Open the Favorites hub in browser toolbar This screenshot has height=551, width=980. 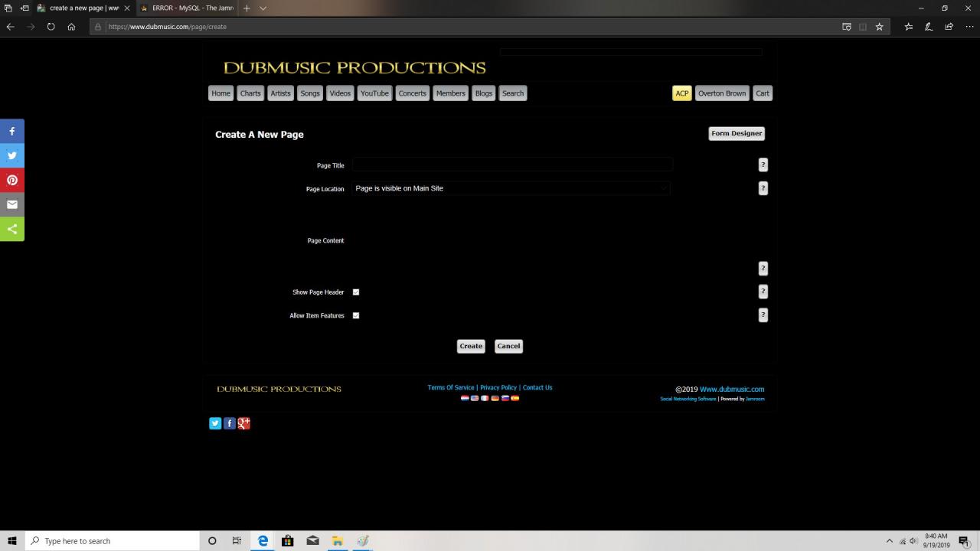tap(909, 27)
